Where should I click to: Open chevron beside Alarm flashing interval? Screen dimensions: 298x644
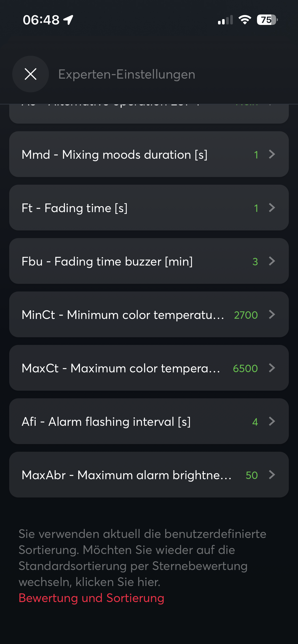(272, 421)
